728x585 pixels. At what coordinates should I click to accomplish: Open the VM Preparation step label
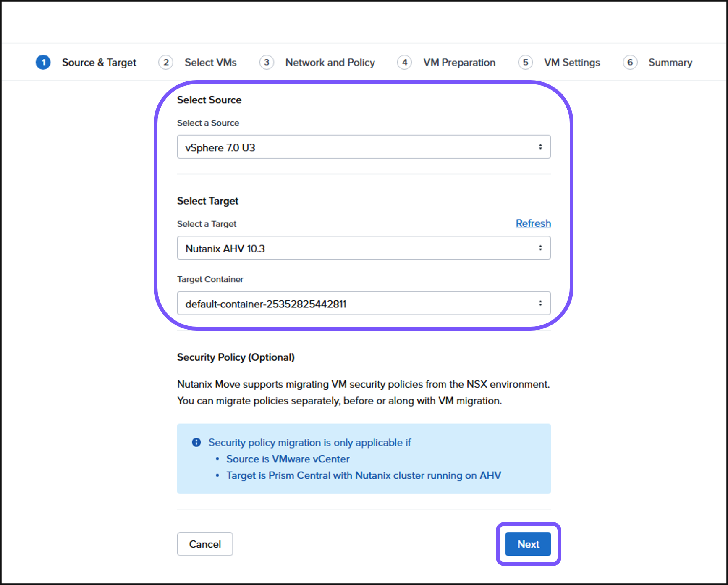(x=459, y=63)
